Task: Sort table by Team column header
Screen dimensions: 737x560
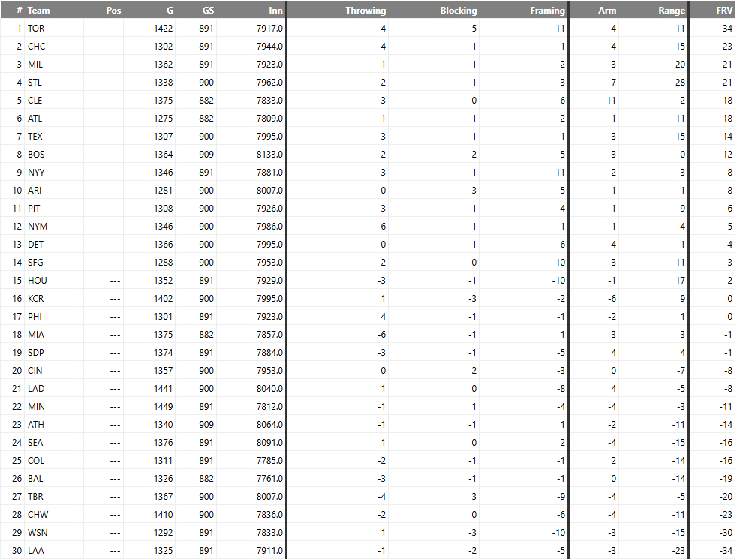Action: 38,11
